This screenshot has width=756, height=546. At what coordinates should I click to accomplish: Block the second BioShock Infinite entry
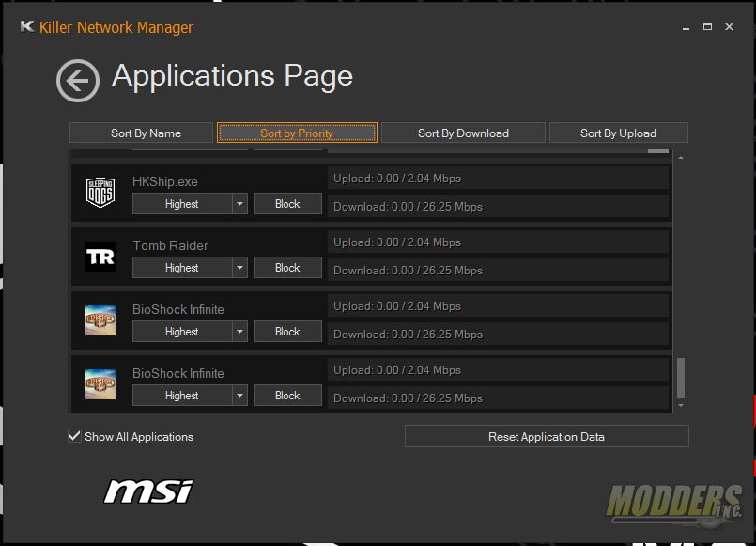tap(287, 396)
